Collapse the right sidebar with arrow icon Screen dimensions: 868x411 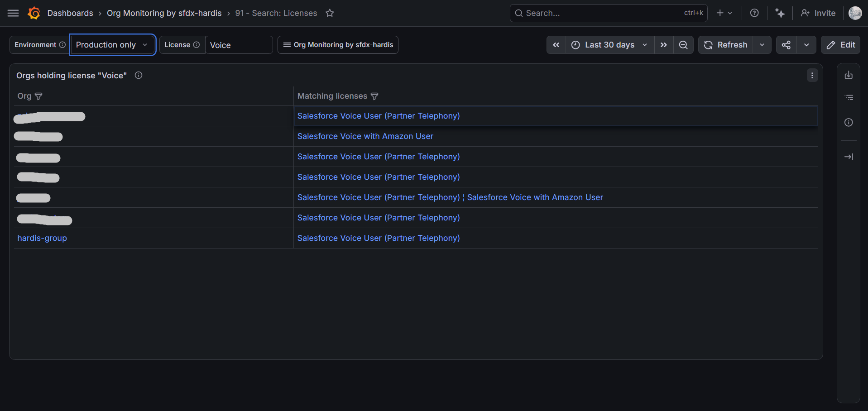[x=849, y=157]
